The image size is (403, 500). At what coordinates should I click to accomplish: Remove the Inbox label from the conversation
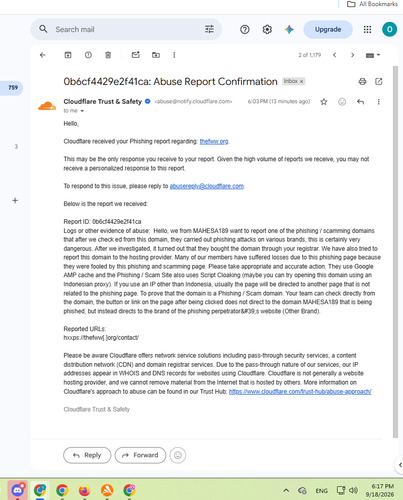tap(301, 81)
